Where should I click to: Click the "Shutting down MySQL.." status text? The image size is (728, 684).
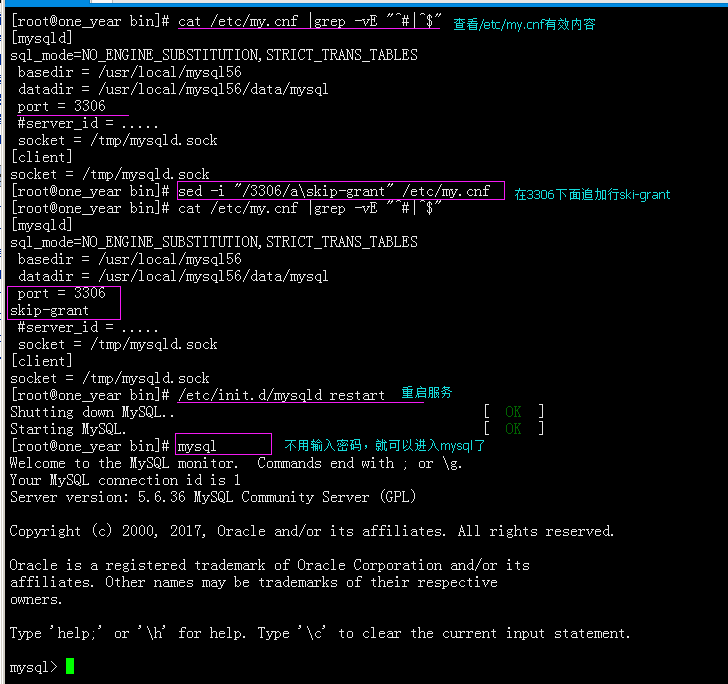(x=92, y=412)
